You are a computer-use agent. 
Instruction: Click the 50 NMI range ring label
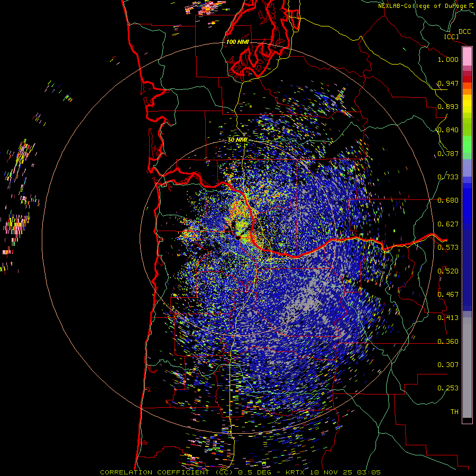[x=237, y=140]
